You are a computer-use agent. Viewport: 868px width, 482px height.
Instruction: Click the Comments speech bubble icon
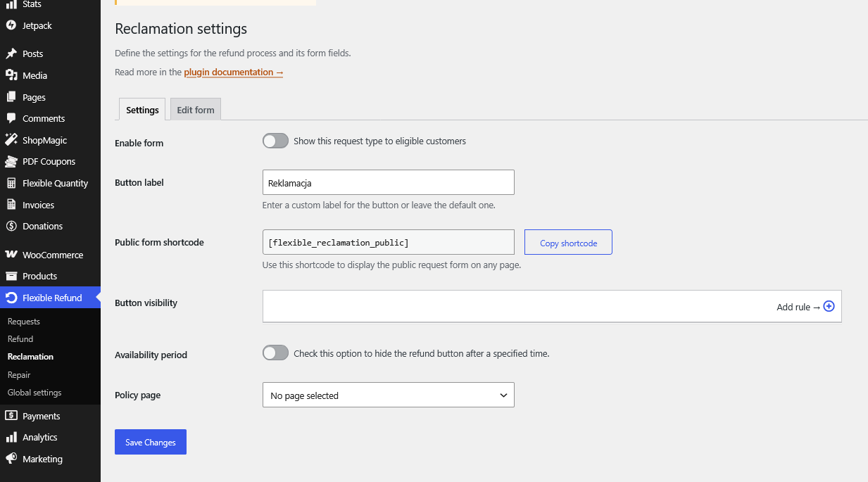pos(11,118)
